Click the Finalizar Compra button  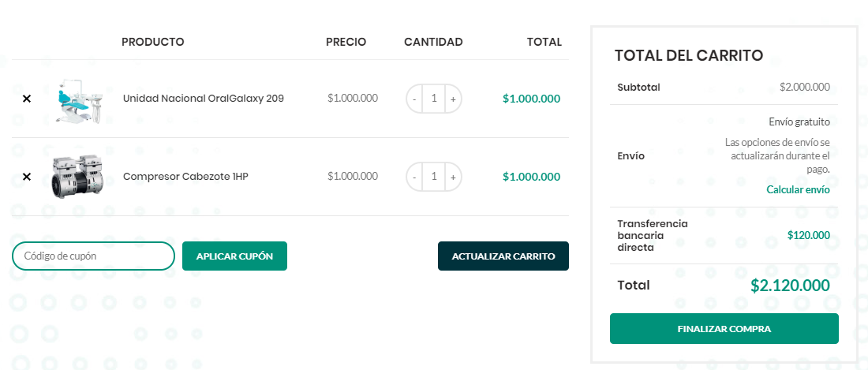pos(724,328)
